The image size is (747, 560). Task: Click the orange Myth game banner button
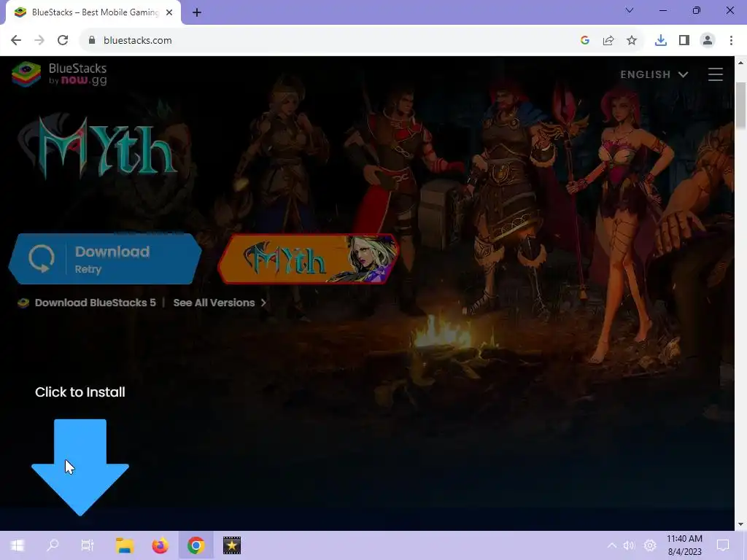(x=309, y=259)
